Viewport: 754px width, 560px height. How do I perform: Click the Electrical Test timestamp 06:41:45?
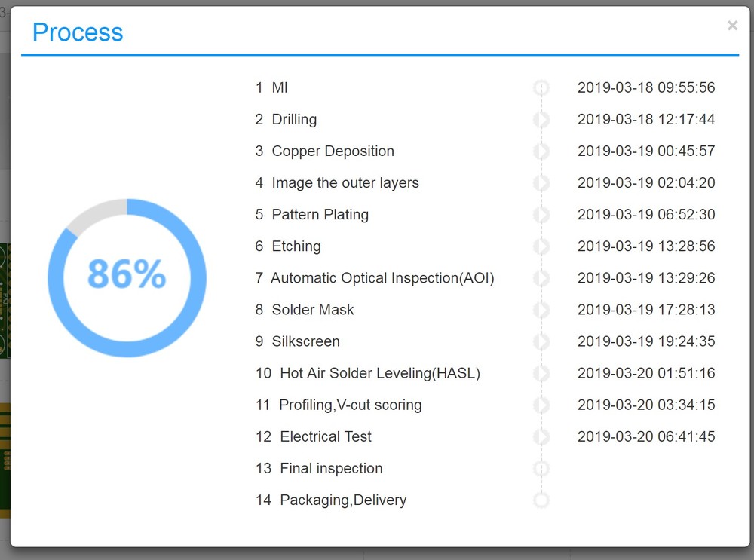pos(646,436)
